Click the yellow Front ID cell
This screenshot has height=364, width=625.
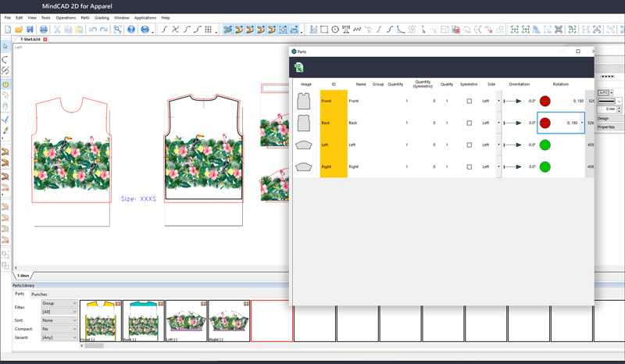(x=334, y=102)
